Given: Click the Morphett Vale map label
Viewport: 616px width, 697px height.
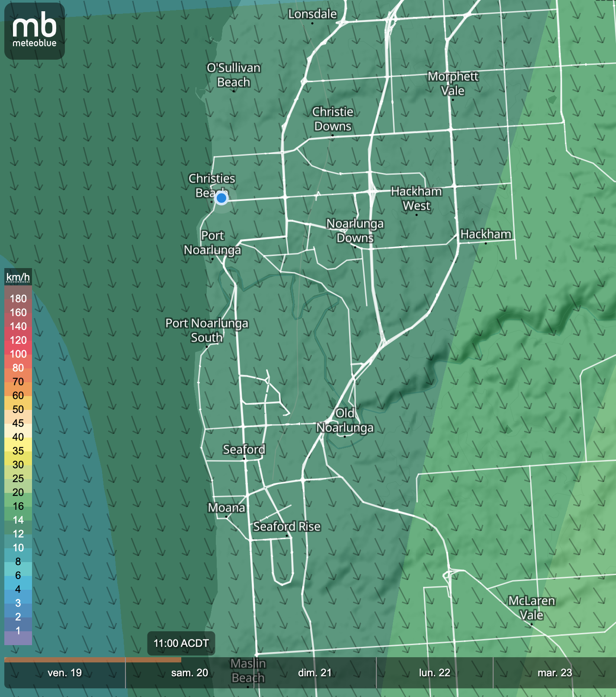Looking at the screenshot, I should pyautogui.click(x=453, y=83).
